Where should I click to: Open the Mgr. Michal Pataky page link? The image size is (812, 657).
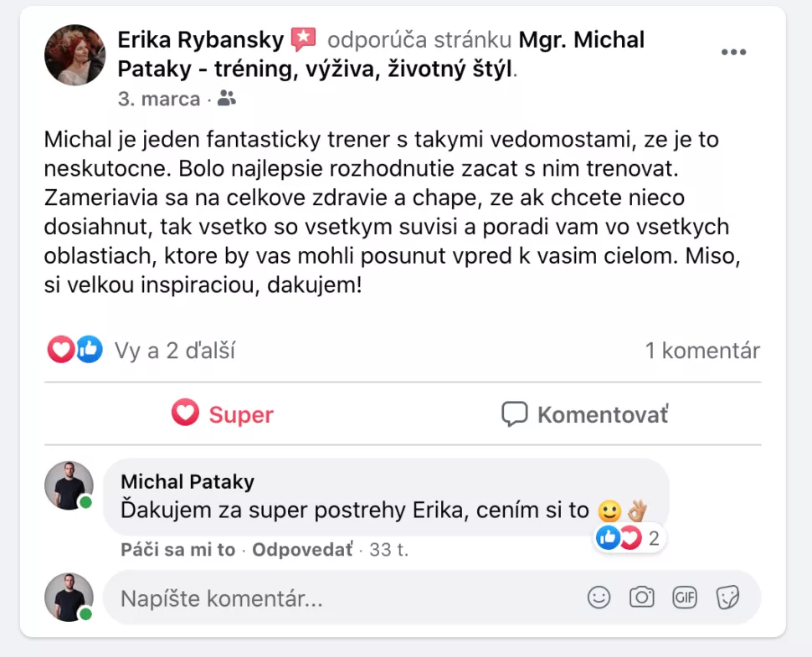click(381, 54)
